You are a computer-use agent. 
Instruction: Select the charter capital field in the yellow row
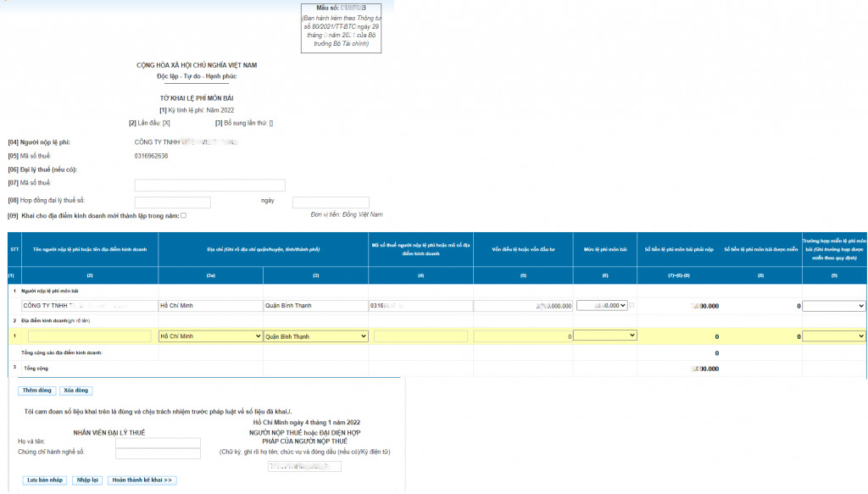point(523,336)
